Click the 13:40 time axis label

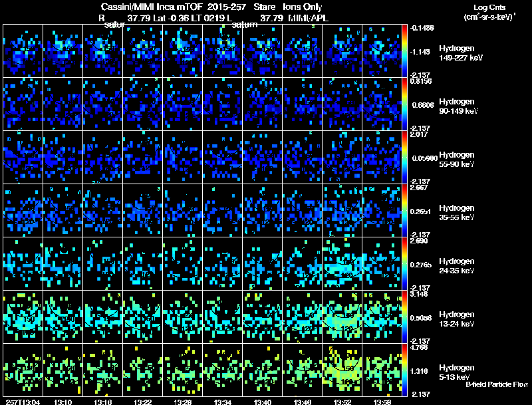point(262,402)
